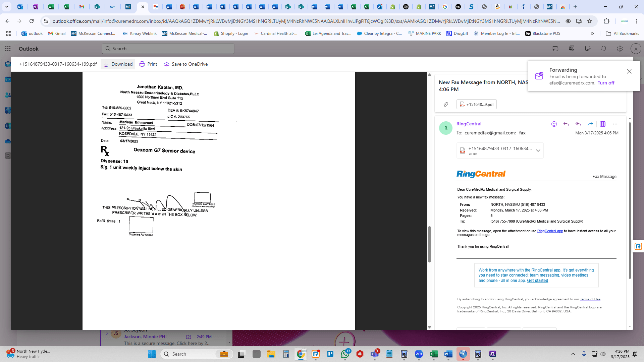Expand the Jackson, Minnie PHI conversation
Viewport: 644px width, 362px height.
[107, 333]
